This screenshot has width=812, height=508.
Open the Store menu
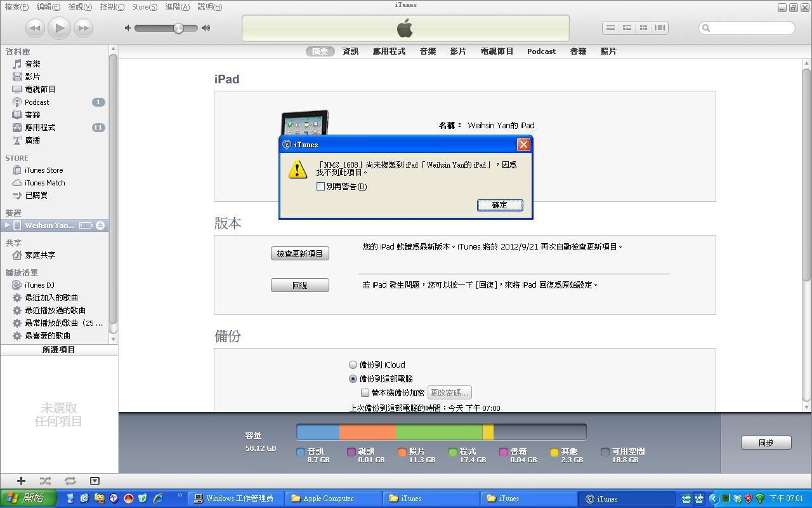145,7
